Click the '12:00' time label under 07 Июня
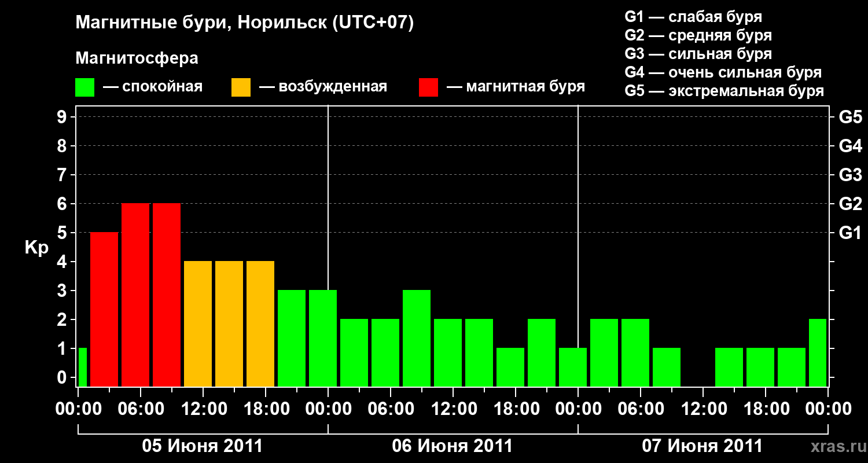This screenshot has height=463, width=868. click(705, 410)
